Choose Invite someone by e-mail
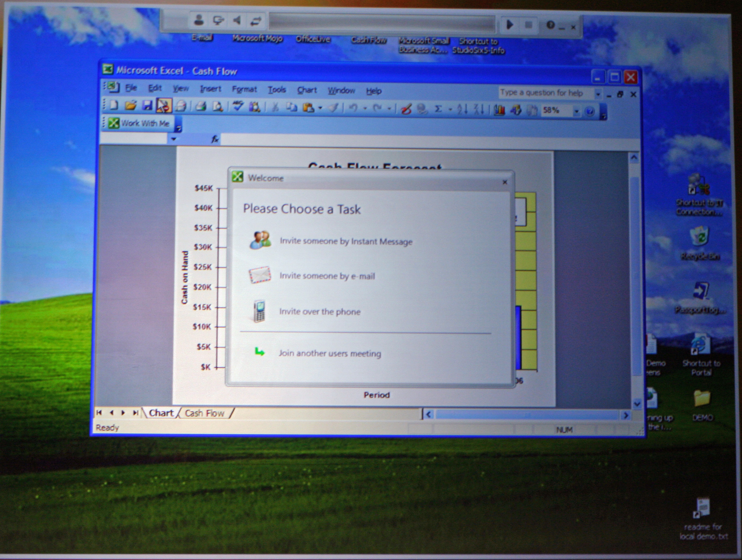 [312, 276]
